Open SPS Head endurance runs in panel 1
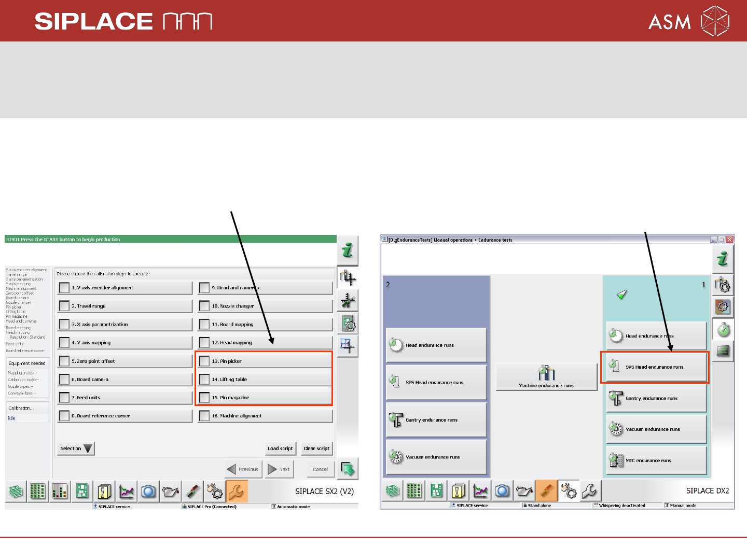 (x=656, y=367)
